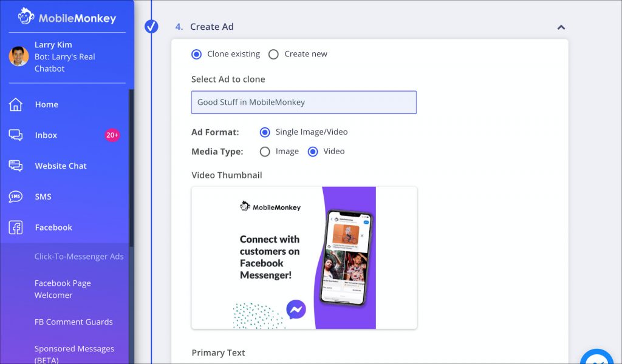Open the Messenger chat bubble widget
Viewport: 622px width, 364px height.
pos(598,357)
